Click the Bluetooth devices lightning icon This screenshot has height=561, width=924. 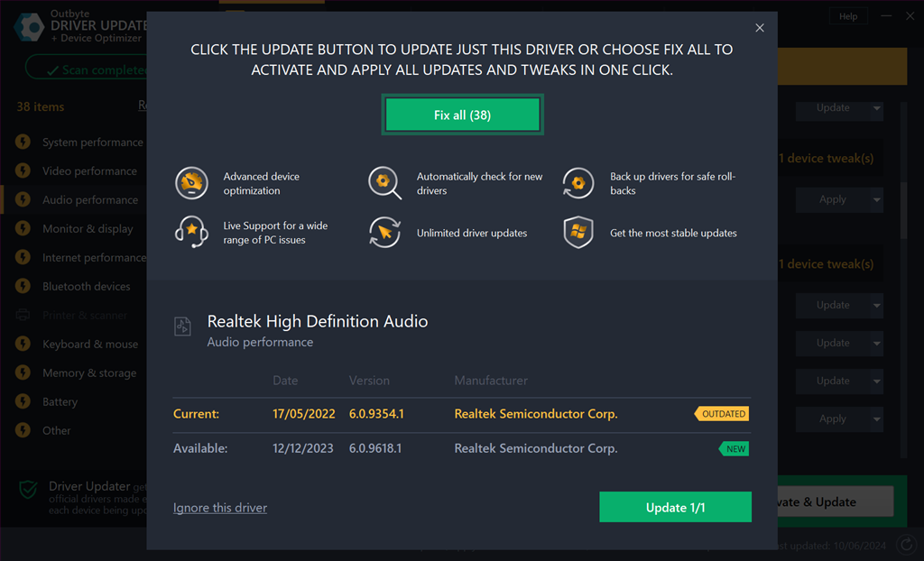(x=23, y=287)
